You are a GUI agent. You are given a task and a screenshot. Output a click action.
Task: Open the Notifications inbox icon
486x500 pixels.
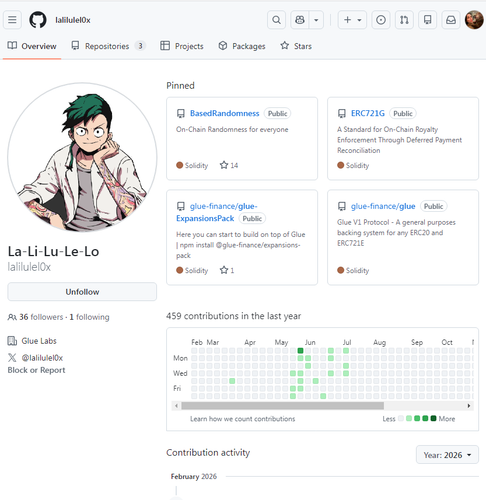(x=451, y=20)
